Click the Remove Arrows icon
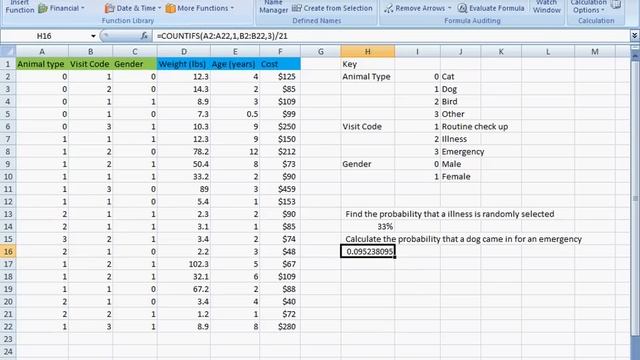The image size is (640, 360). pos(389,8)
